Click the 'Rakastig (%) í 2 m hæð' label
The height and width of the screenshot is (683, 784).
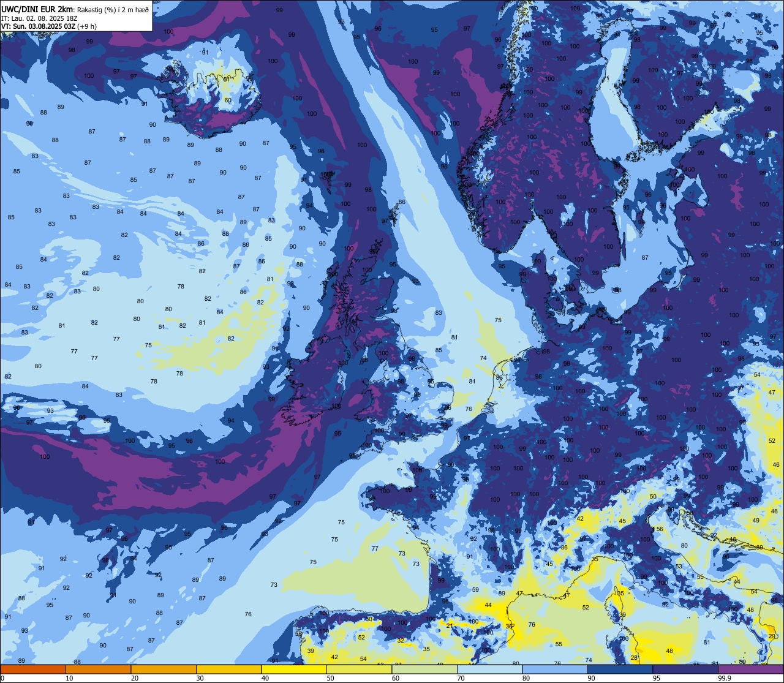click(x=113, y=10)
